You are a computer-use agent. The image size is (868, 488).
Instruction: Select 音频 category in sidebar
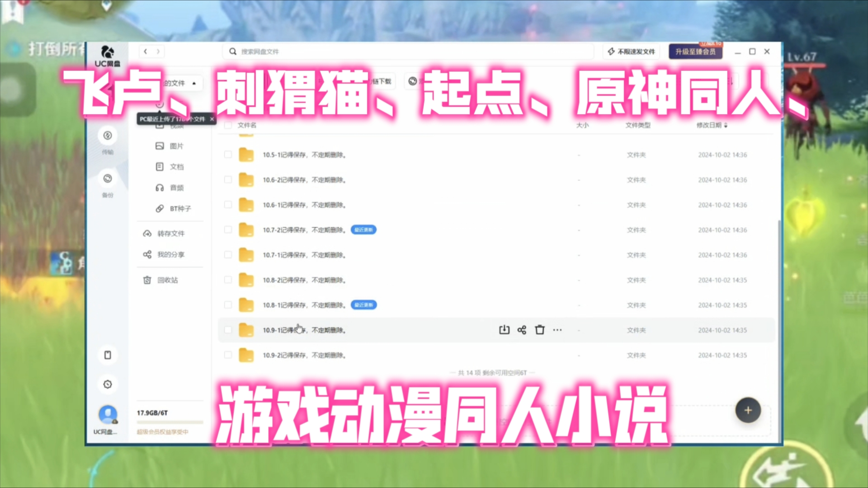click(170, 188)
